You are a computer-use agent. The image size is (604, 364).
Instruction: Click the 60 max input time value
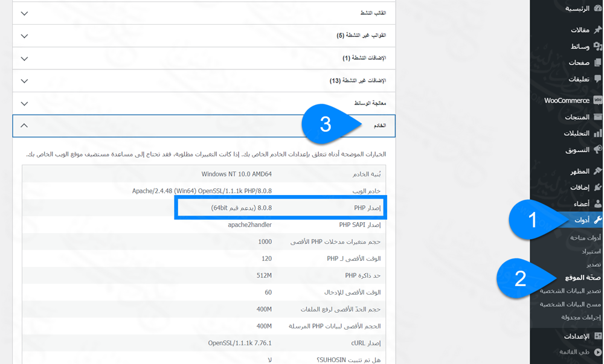pos(268,292)
